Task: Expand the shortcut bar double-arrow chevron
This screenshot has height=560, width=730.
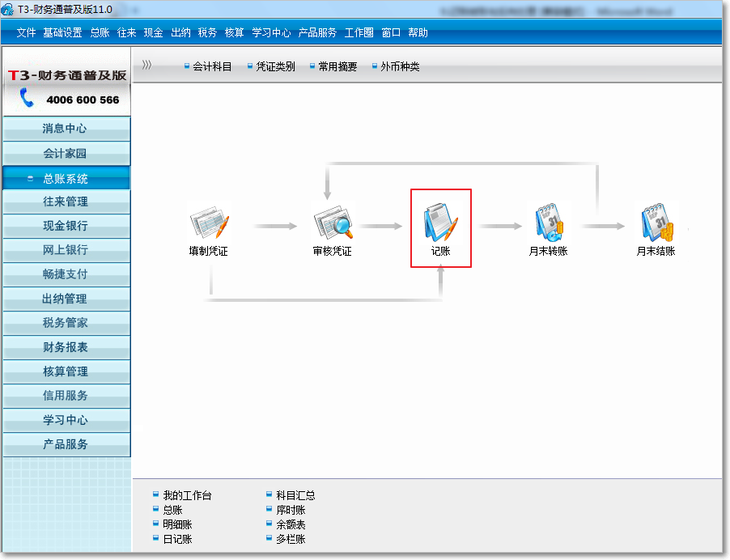Action: (x=146, y=66)
